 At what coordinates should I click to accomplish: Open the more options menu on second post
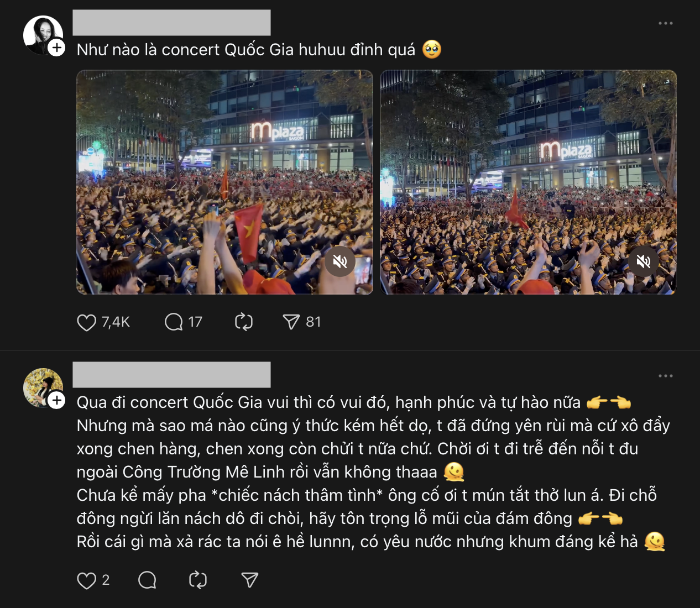pyautogui.click(x=666, y=376)
